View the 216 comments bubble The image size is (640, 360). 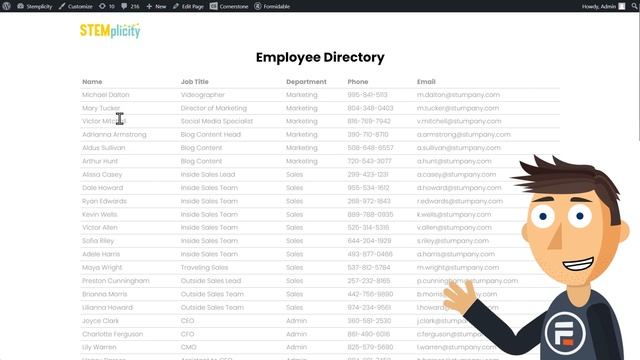coord(130,6)
